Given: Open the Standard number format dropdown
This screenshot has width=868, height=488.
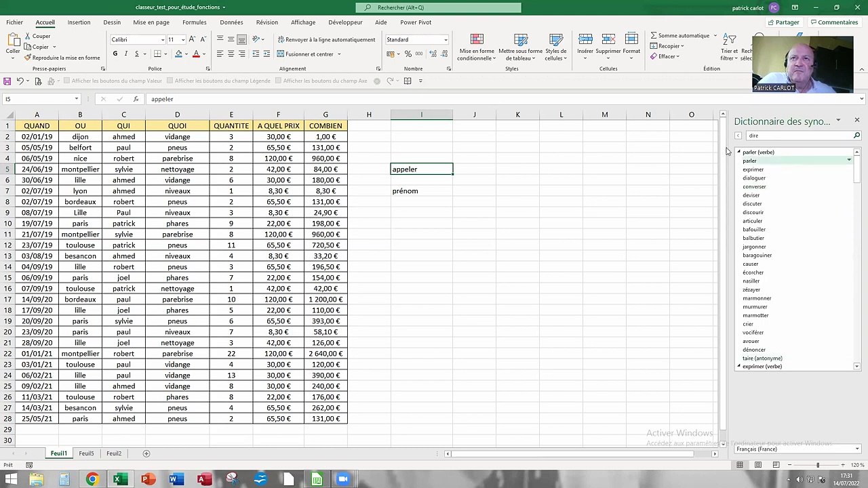Looking at the screenshot, I should point(446,39).
